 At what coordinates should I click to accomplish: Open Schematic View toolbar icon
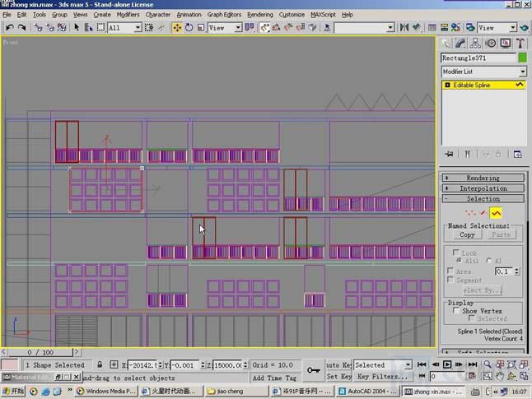pos(444,27)
